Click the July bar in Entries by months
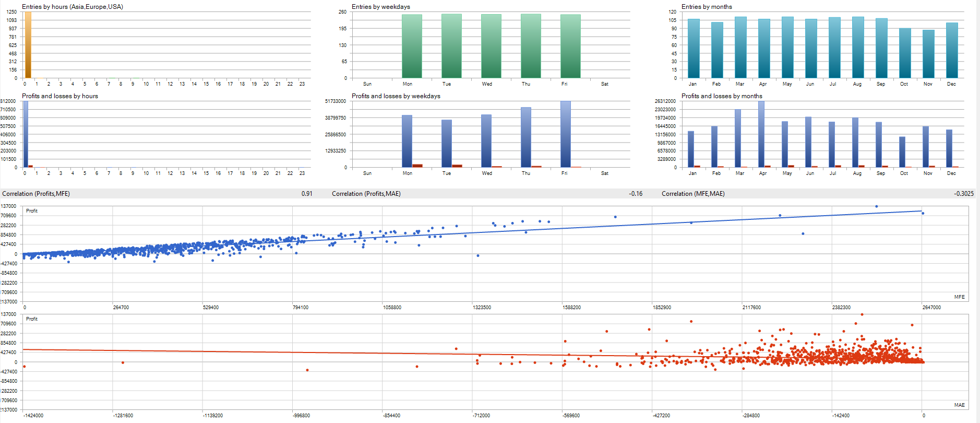This screenshot has width=980, height=423. click(x=834, y=48)
